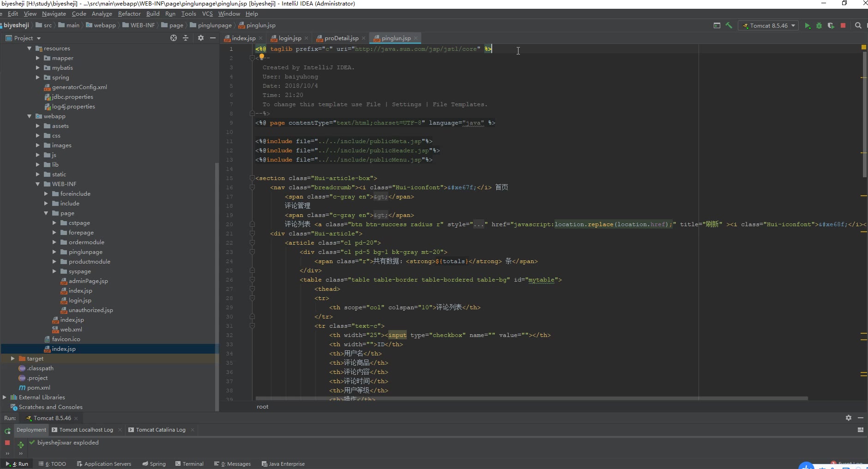
Task: Expand the target folder in project tree
Action: [x=13, y=359]
